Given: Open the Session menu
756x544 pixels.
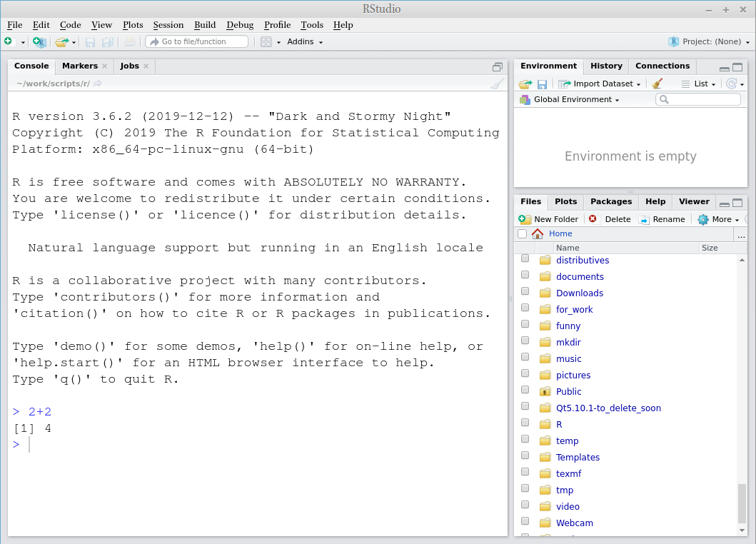Looking at the screenshot, I should coord(168,25).
